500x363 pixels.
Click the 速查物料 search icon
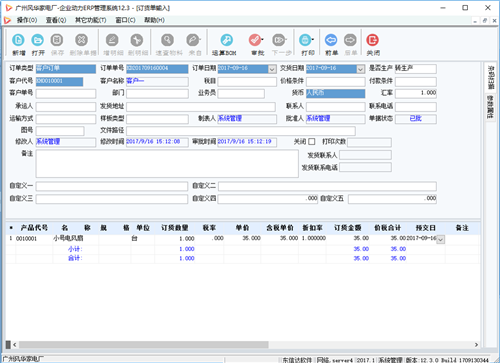[x=167, y=40]
